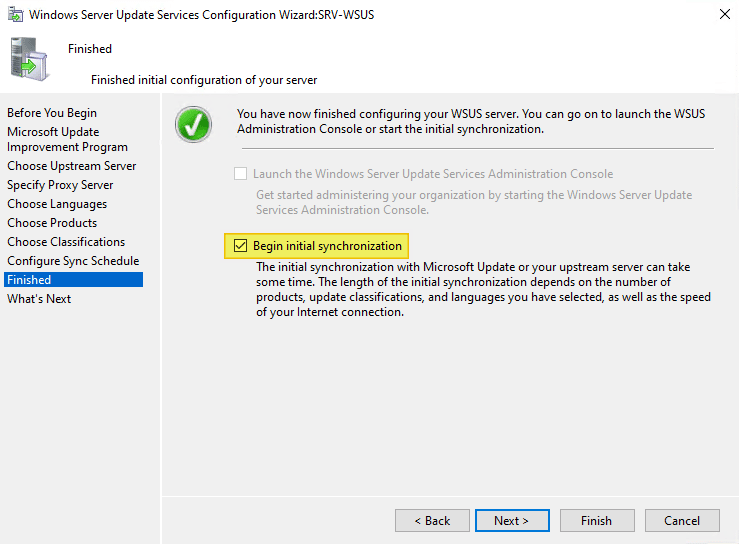739x544 pixels.
Task: Click the WSUS wizard title bar icon
Action: pos(15,15)
